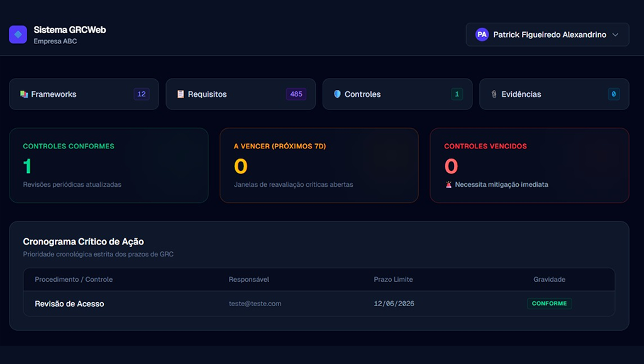Click the Controles count badge 1
Viewport: 644px width, 364px height.
457,94
